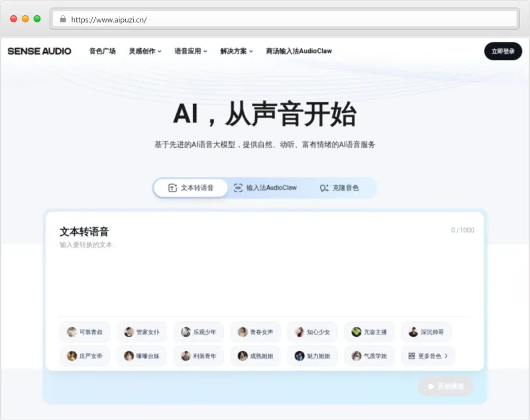Image resolution: width=530 pixels, height=420 pixels.
Task: Open the 克隆音色 voice cloning tab icon
Action: pyautogui.click(x=325, y=187)
